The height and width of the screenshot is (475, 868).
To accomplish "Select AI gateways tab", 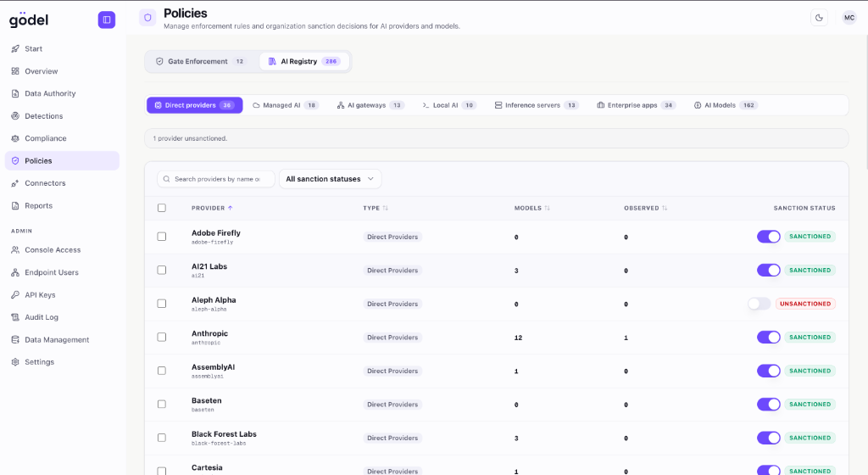I will click(370, 105).
